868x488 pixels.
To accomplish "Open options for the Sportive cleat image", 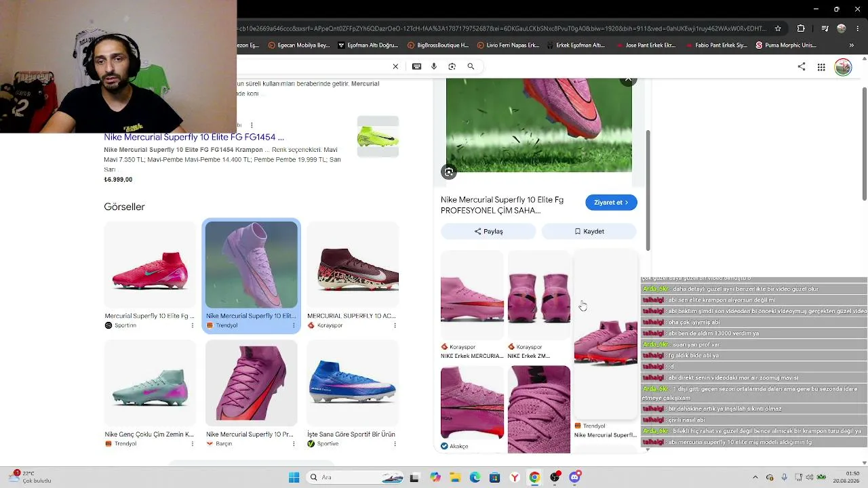I will click(395, 444).
